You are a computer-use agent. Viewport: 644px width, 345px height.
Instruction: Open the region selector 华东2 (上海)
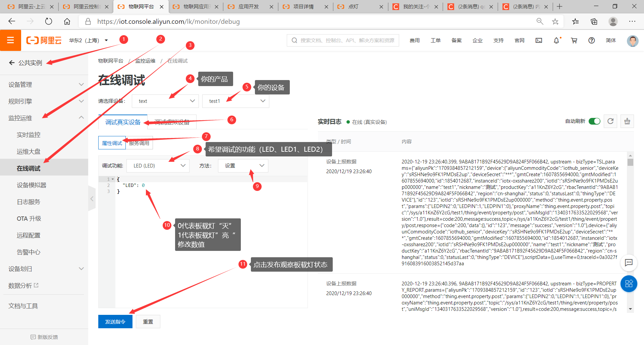[x=89, y=40]
